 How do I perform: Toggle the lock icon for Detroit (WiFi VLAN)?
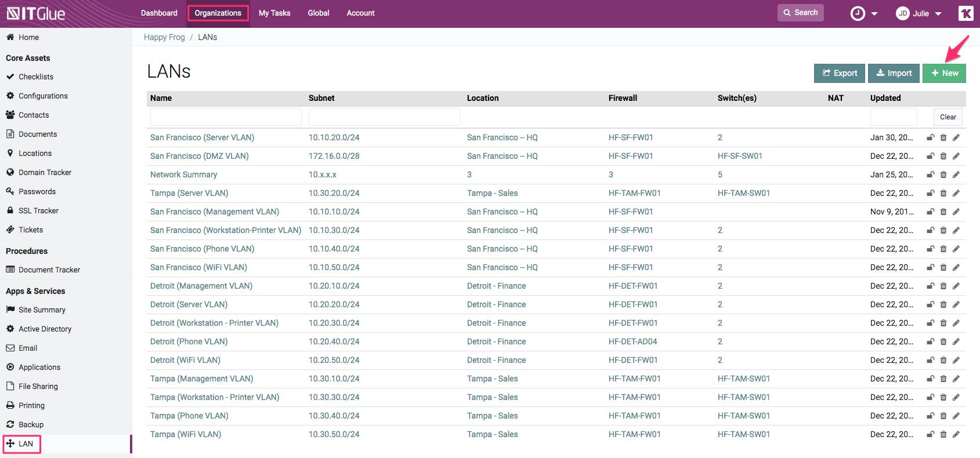[930, 360]
